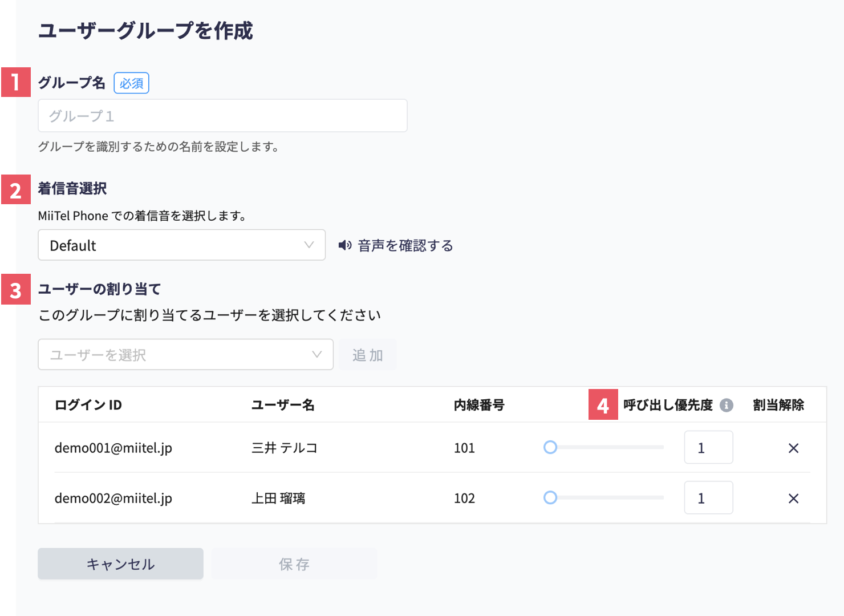Viewport: 844px width, 616px height.
Task: Open the Default ringtone dropdown
Action: pyautogui.click(x=181, y=245)
